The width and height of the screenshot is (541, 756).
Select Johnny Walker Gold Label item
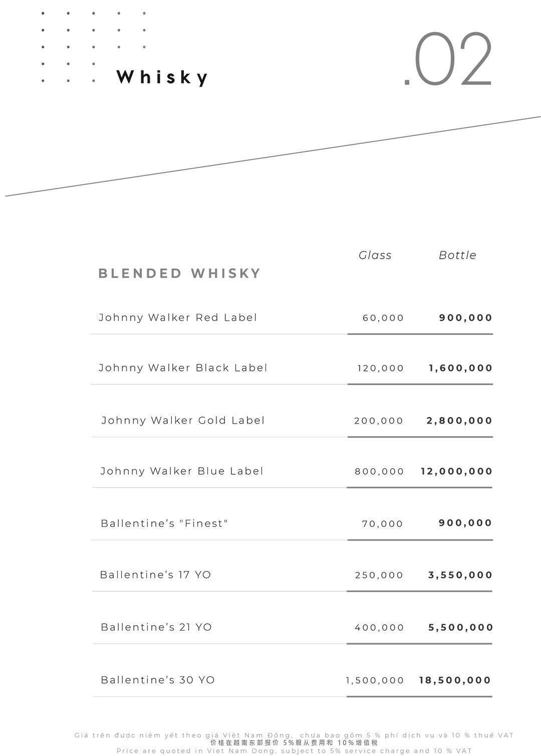click(x=183, y=420)
